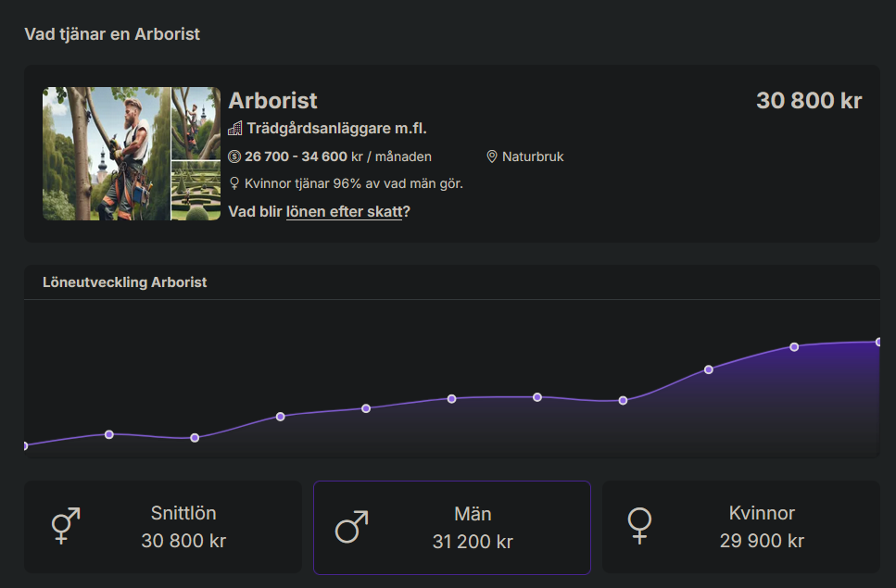Image resolution: width=896 pixels, height=588 pixels.
Task: Click the '26 700 - 34 600 kr / månaden' range
Action: [337, 156]
